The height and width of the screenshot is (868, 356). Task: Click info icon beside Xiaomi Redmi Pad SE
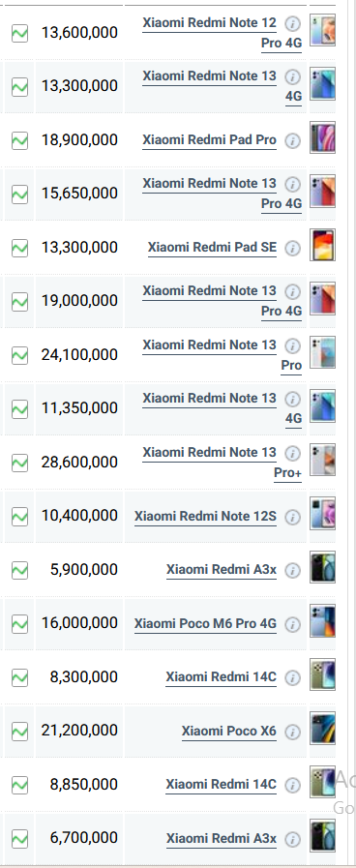[x=293, y=248]
